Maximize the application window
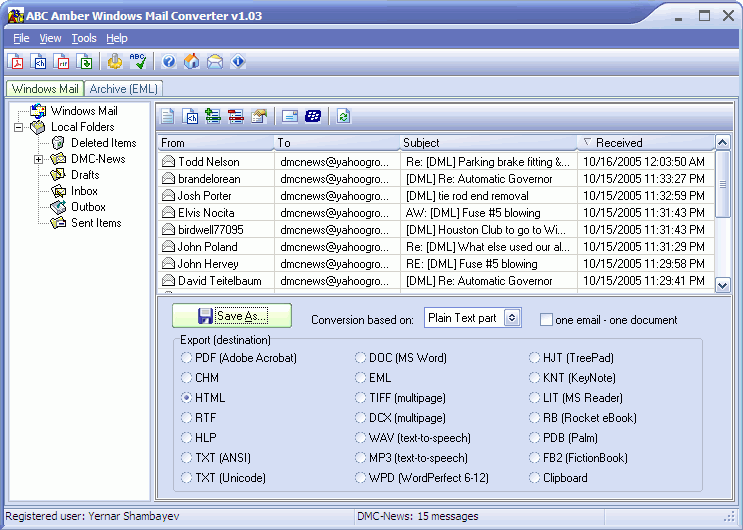 tap(705, 16)
